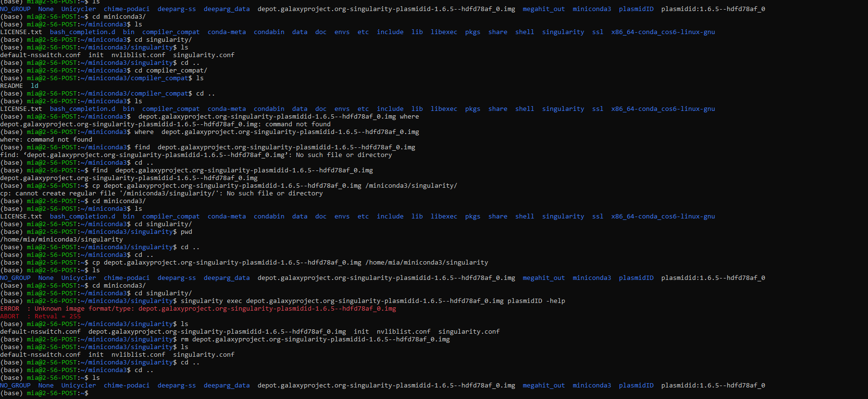Screen dimensions: 868x399
Task: Click the 'ld' entry beside README
Action: (35, 86)
